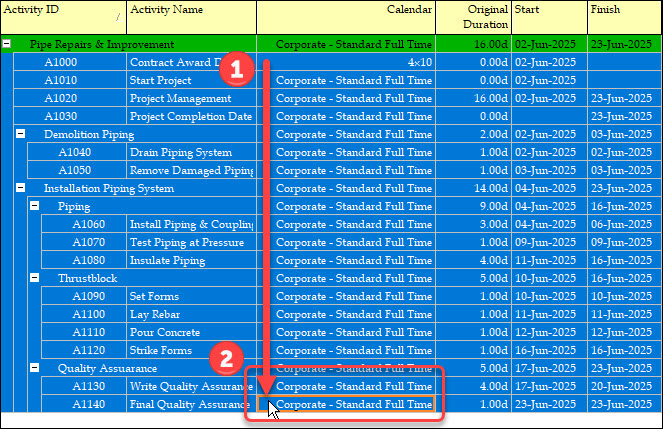Collapse the Installation Piping System group

pos(21,188)
